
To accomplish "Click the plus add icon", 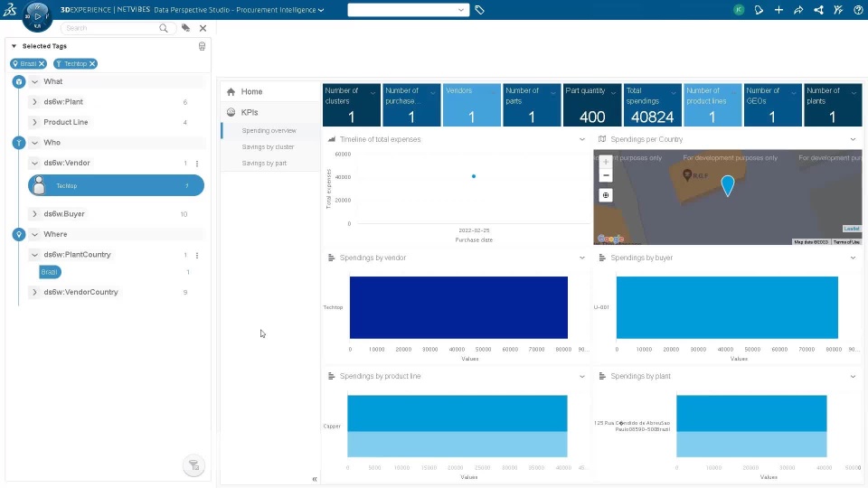I will (778, 10).
